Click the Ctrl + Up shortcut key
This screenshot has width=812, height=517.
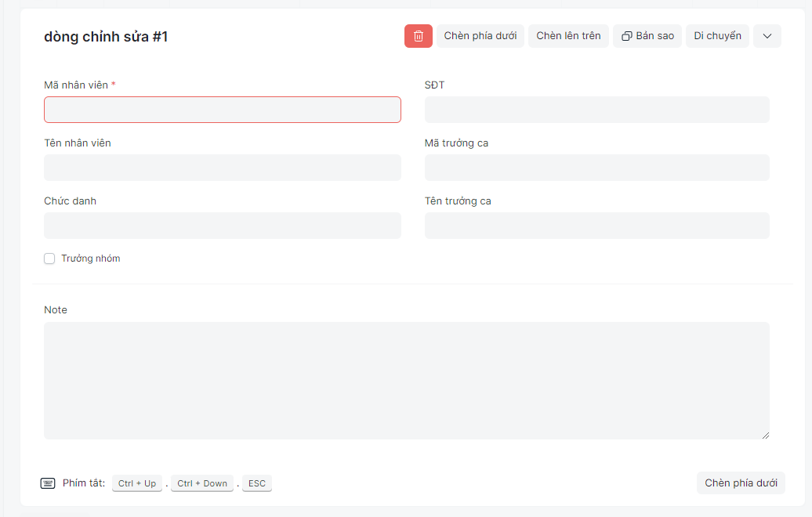136,483
